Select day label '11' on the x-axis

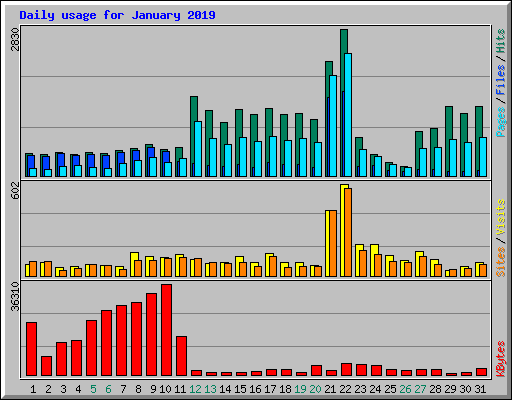coord(180,389)
